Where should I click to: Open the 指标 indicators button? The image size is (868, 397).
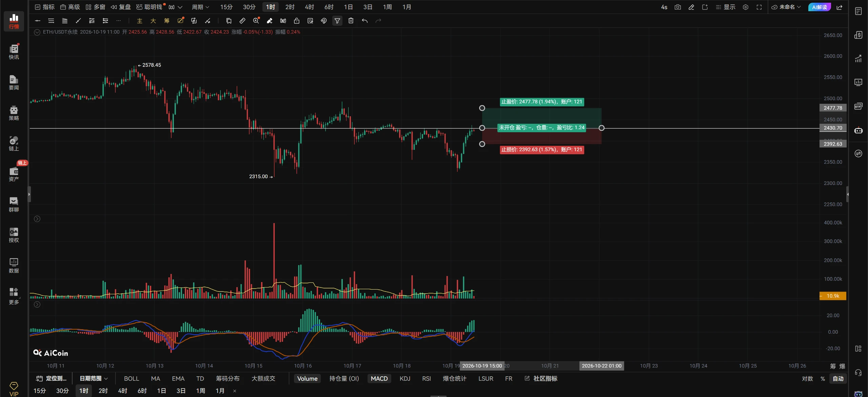pyautogui.click(x=45, y=7)
